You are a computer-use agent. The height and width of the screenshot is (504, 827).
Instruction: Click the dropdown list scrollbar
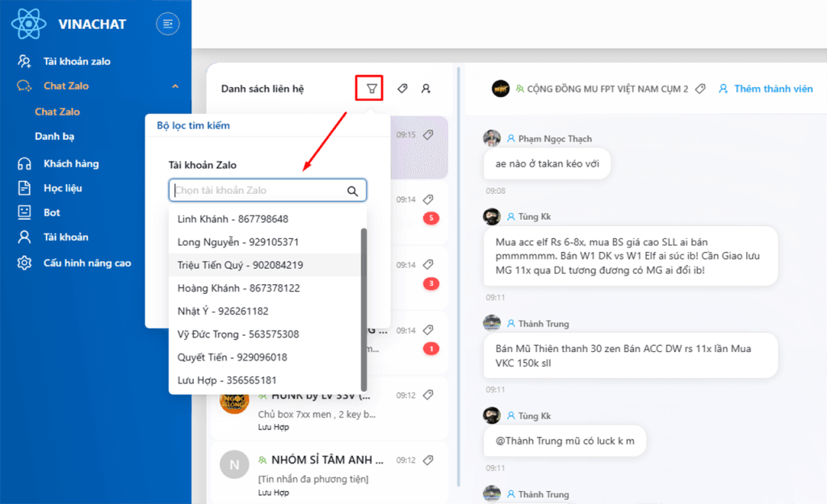click(363, 307)
